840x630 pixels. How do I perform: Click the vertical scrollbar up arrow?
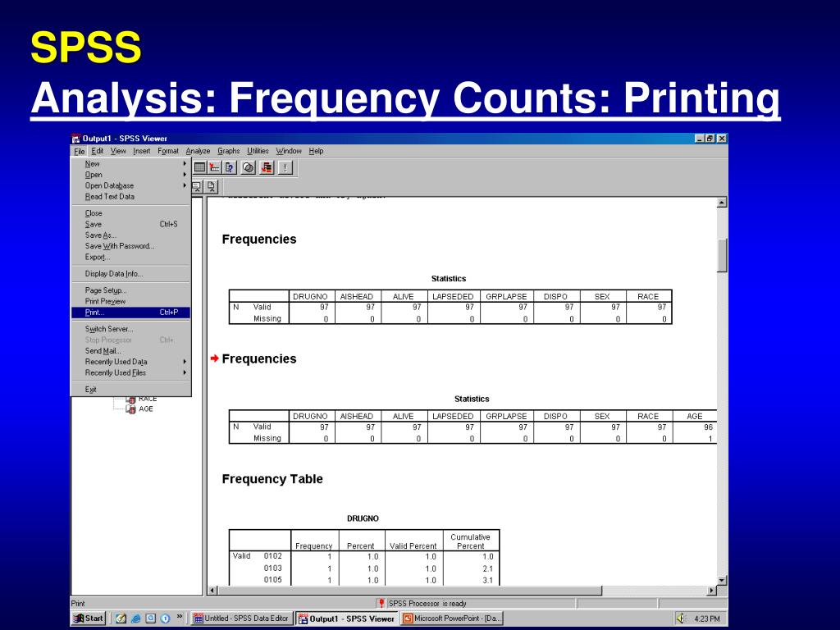pos(722,203)
